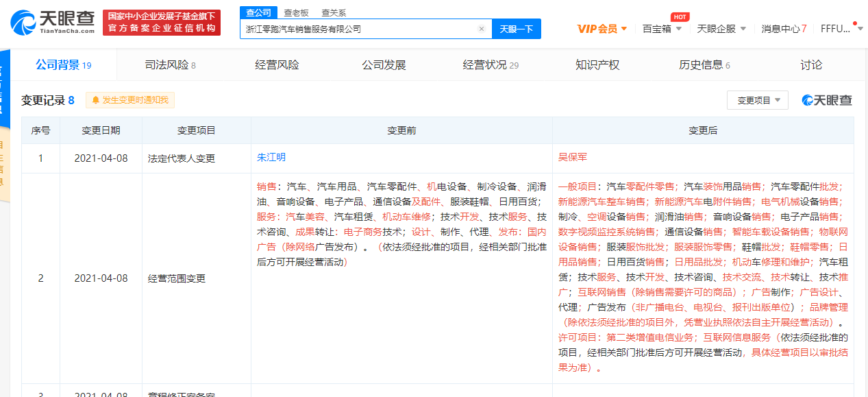Open the 公司背景 tab

point(63,65)
